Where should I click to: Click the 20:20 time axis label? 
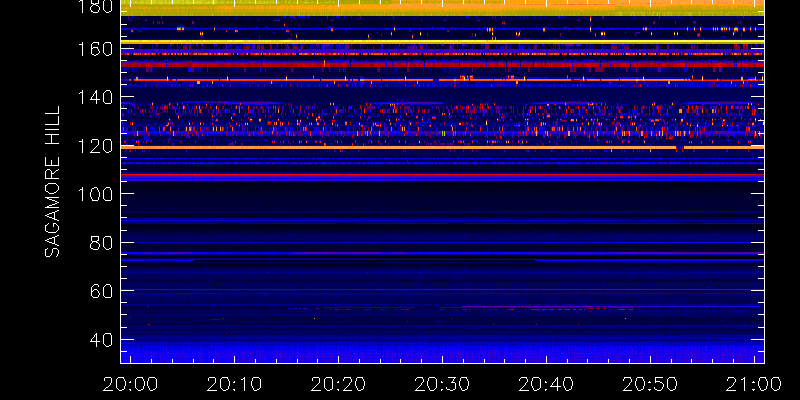tap(338, 384)
